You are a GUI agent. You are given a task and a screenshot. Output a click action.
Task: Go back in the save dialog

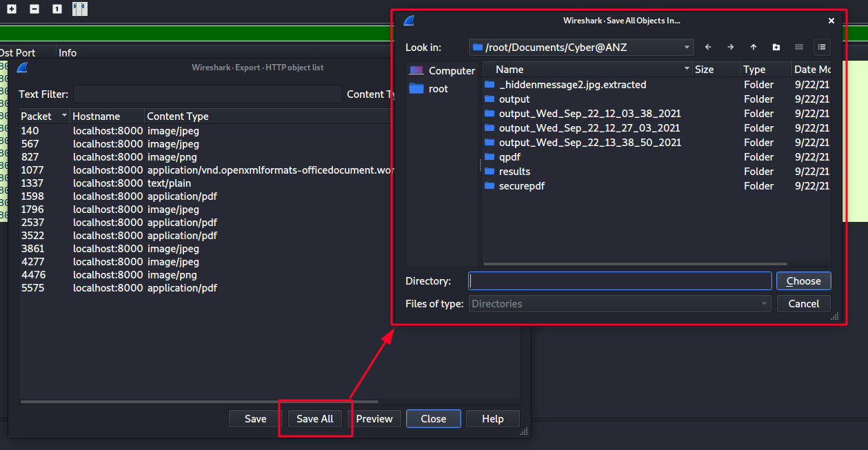click(x=708, y=47)
